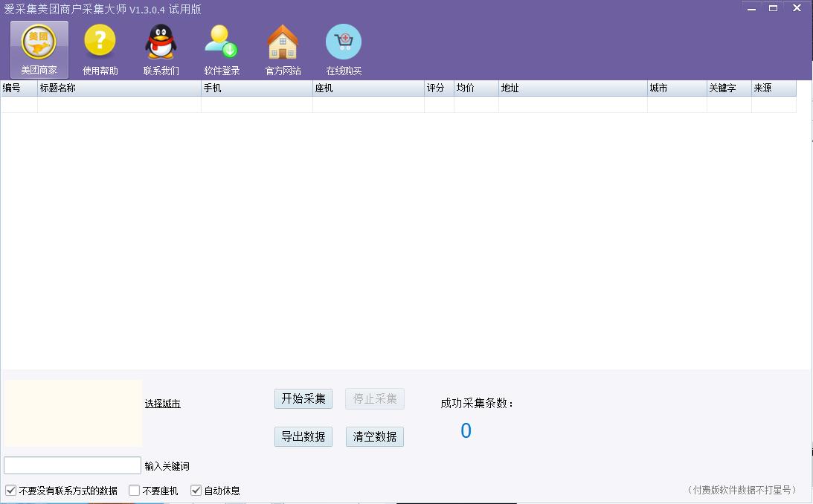Click the 来源 column header
Screen dimensions: 813x504
pos(774,88)
